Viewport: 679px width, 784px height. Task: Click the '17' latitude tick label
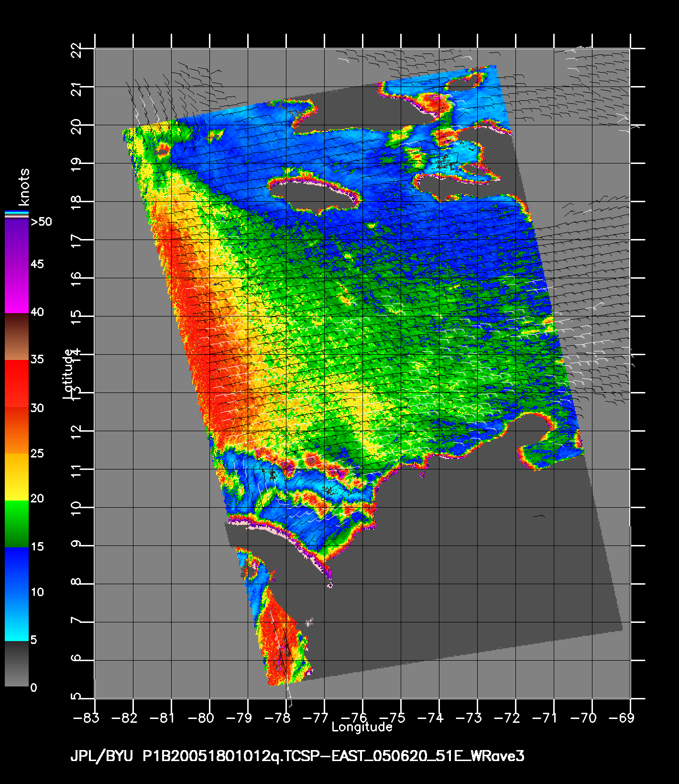(77, 240)
